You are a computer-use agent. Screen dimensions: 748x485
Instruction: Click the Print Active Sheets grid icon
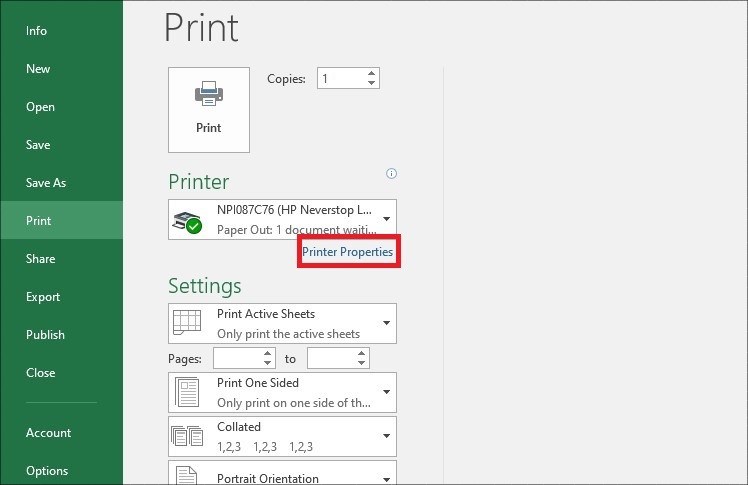187,323
